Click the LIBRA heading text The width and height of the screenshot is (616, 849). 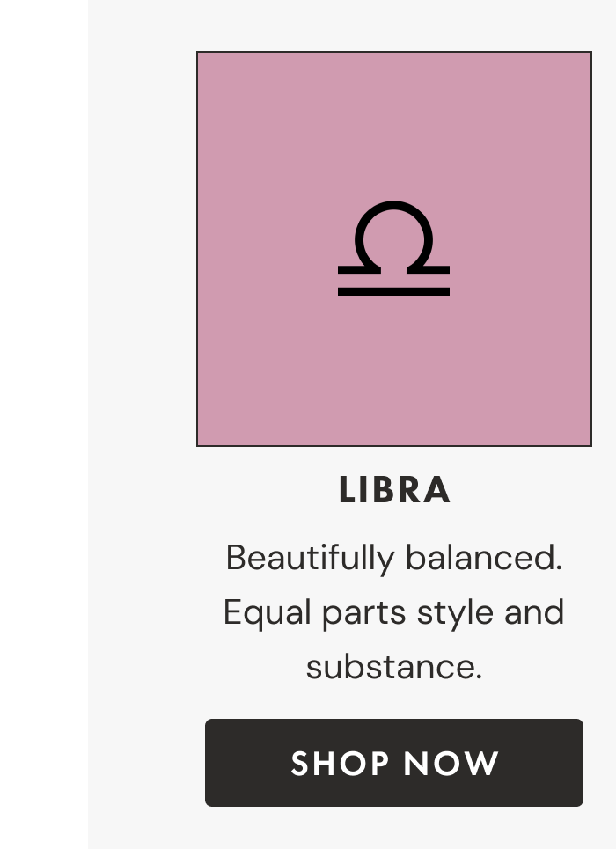pyautogui.click(x=394, y=491)
